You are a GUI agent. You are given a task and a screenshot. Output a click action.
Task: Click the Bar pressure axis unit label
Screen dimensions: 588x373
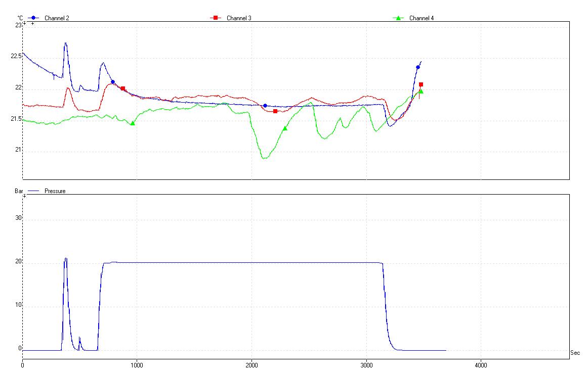click(19, 192)
